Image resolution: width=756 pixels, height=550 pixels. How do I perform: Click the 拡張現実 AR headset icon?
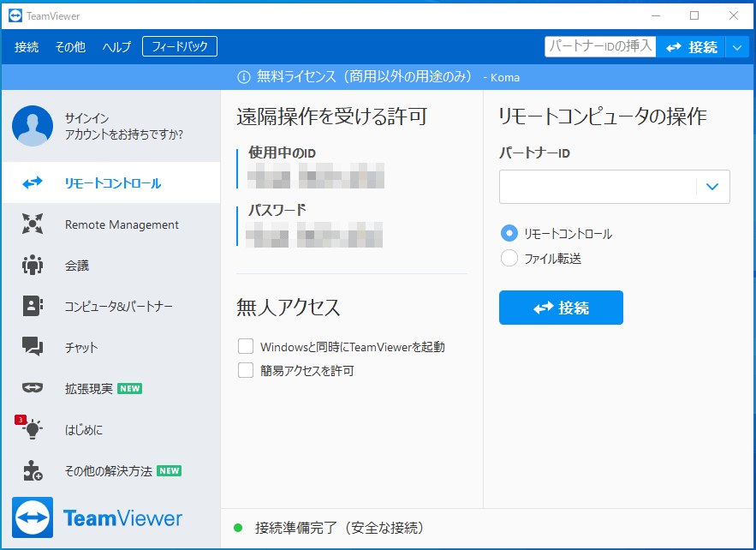point(33,387)
